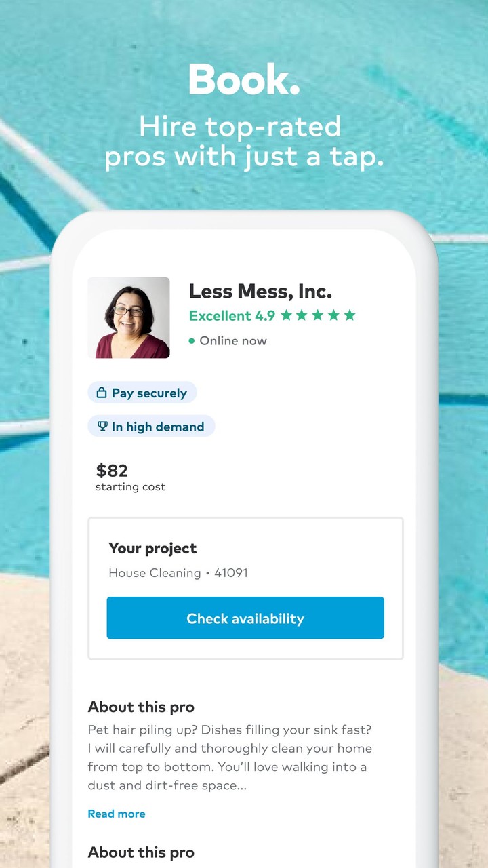Image resolution: width=488 pixels, height=868 pixels.
Task: Expand the About this pro description
Action: [117, 814]
